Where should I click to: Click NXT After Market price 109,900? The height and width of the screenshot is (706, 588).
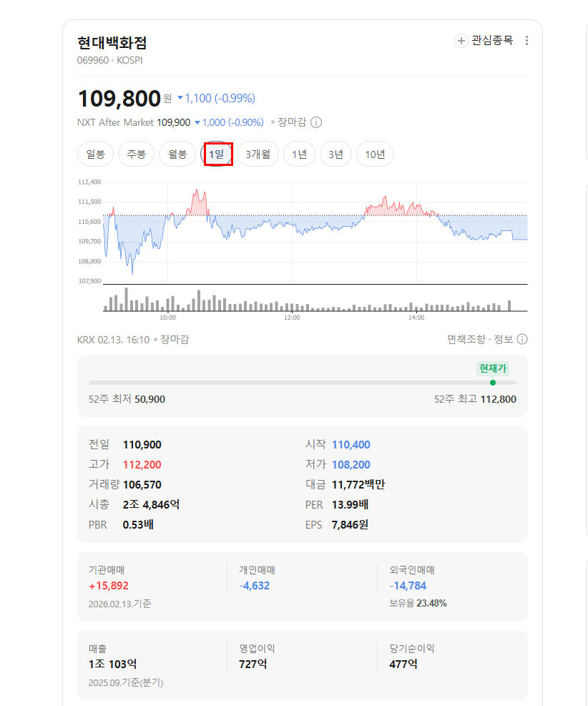(x=174, y=122)
